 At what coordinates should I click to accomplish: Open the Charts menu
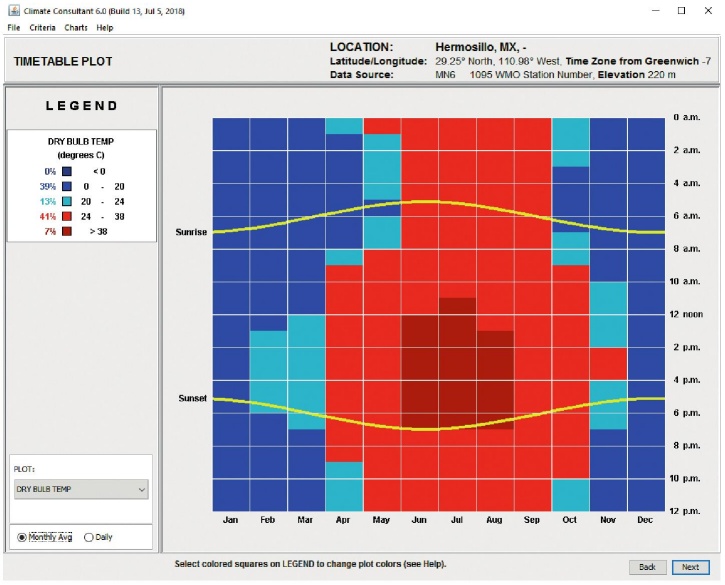tap(76, 27)
